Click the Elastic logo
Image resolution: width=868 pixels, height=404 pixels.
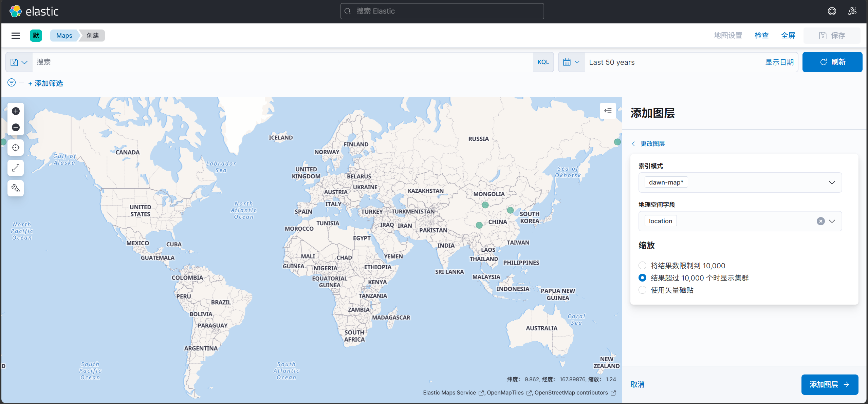coord(34,11)
